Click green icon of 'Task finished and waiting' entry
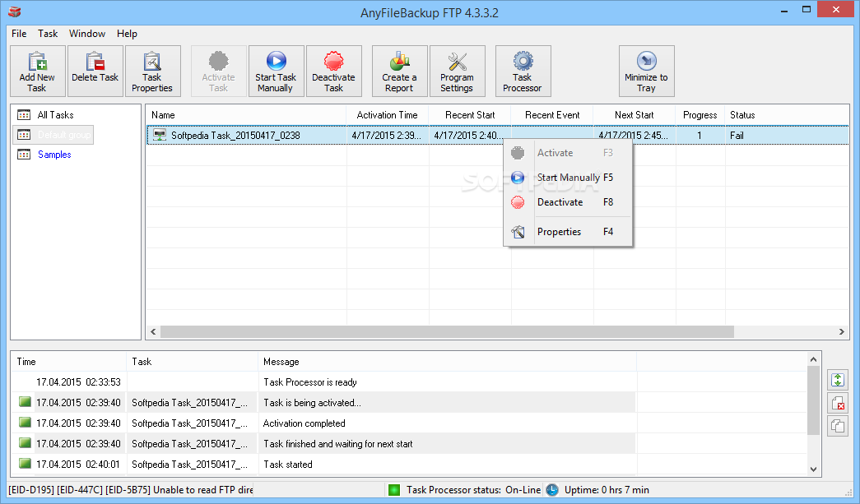Image resolution: width=860 pixels, height=504 pixels. 25,443
